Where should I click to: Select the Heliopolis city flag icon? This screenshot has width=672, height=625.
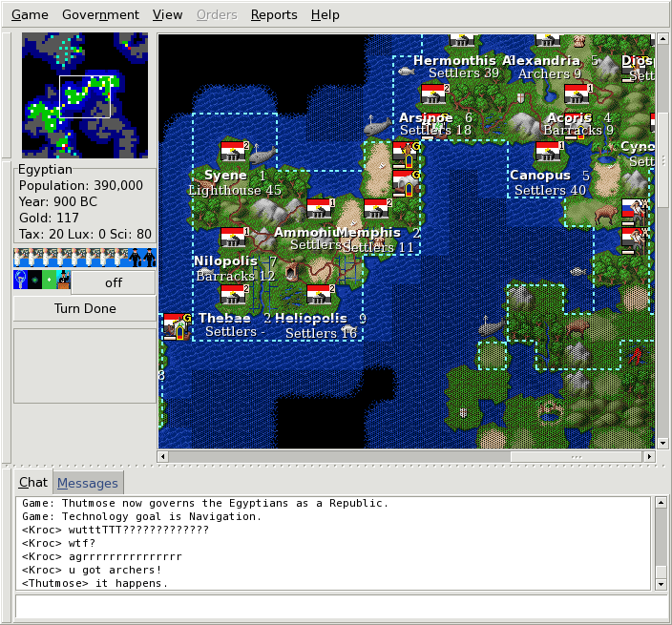pos(321,294)
